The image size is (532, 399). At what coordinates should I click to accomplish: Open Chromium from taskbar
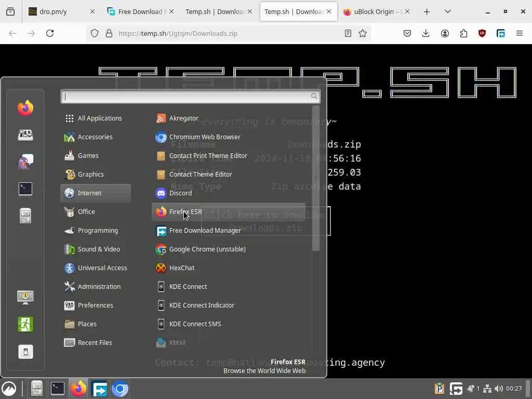120,389
